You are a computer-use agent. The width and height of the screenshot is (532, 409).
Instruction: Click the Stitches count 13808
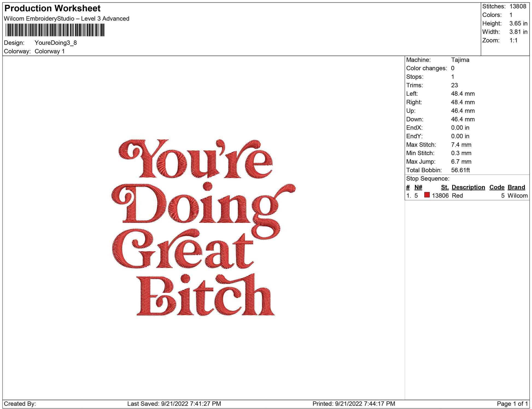(518, 7)
